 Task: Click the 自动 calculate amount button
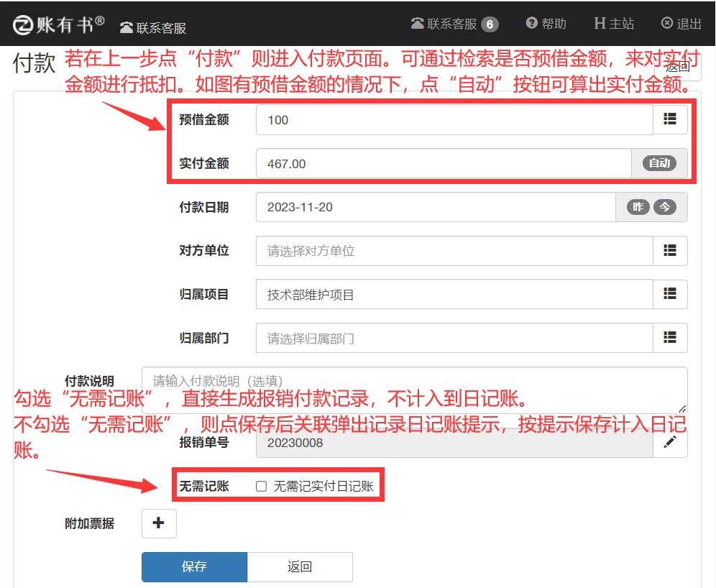pos(659,163)
